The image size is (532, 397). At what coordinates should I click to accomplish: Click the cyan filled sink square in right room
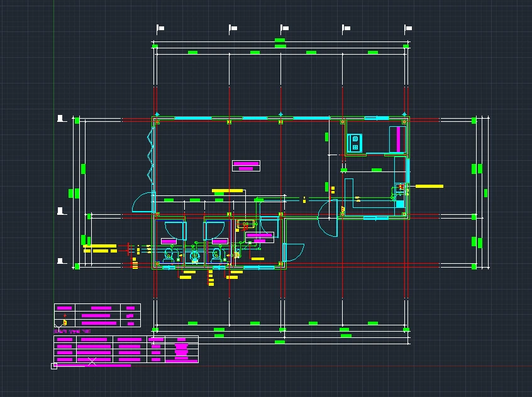click(x=400, y=204)
